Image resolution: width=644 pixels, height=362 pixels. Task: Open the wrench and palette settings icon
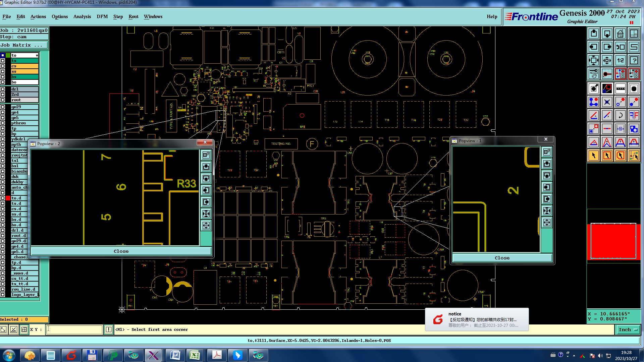click(593, 74)
